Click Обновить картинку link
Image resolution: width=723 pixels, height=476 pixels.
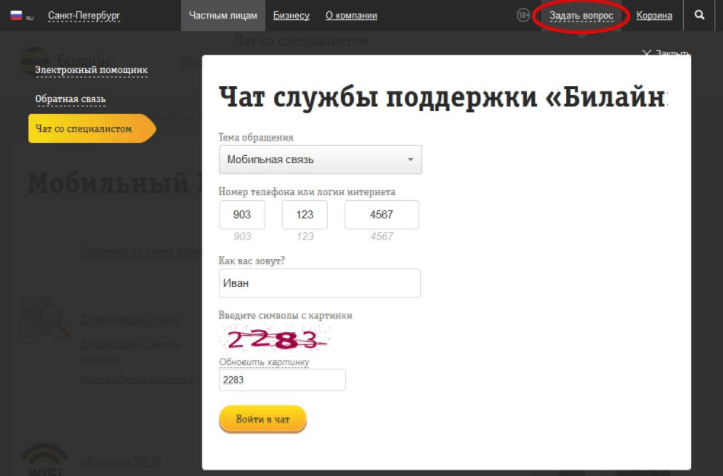pyautogui.click(x=264, y=362)
